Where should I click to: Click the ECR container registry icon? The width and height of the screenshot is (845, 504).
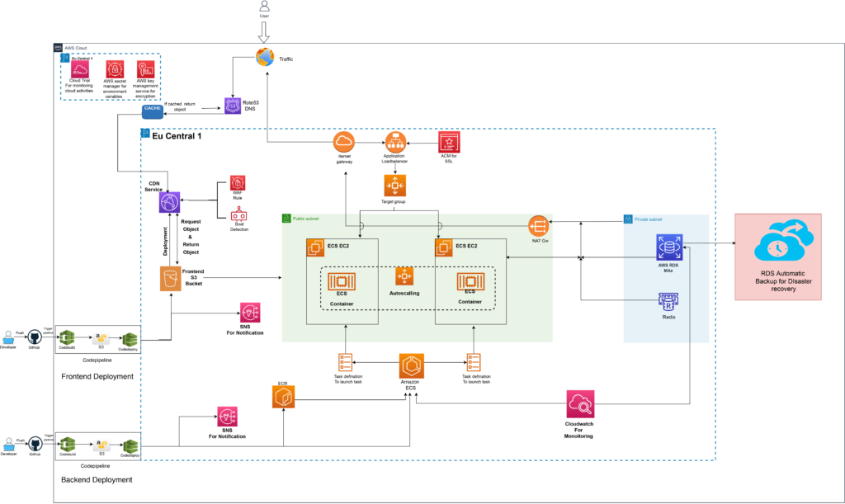(x=284, y=397)
